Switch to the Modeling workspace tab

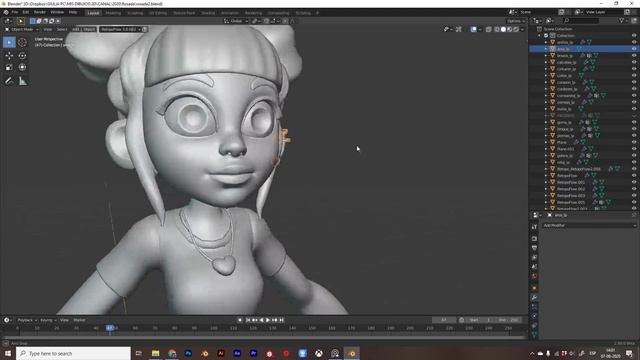[x=113, y=13]
